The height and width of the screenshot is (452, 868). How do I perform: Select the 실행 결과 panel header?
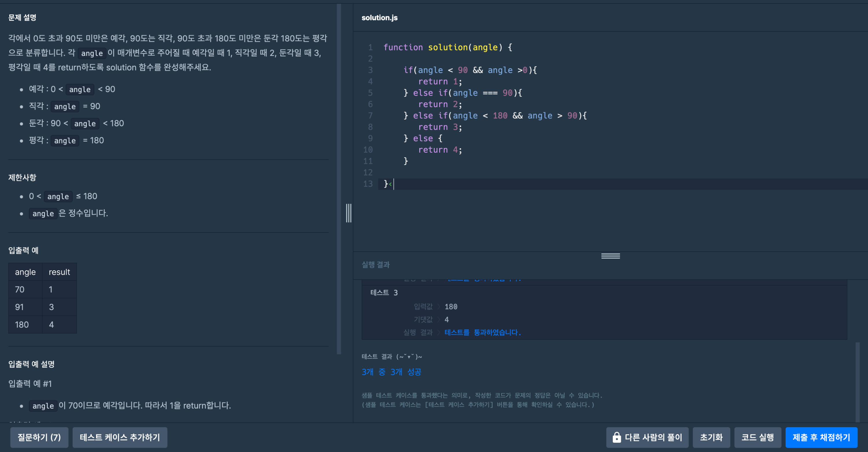(375, 264)
